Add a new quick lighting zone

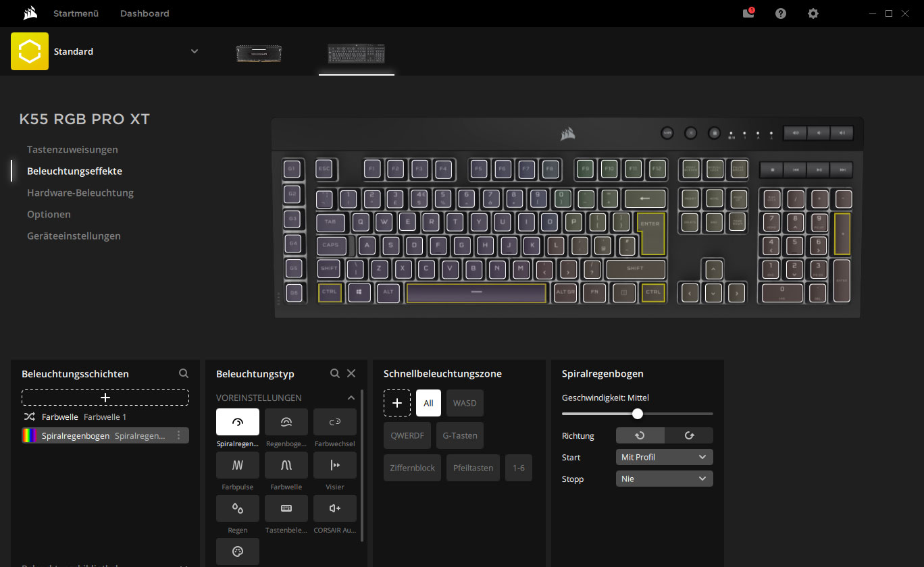(x=397, y=403)
